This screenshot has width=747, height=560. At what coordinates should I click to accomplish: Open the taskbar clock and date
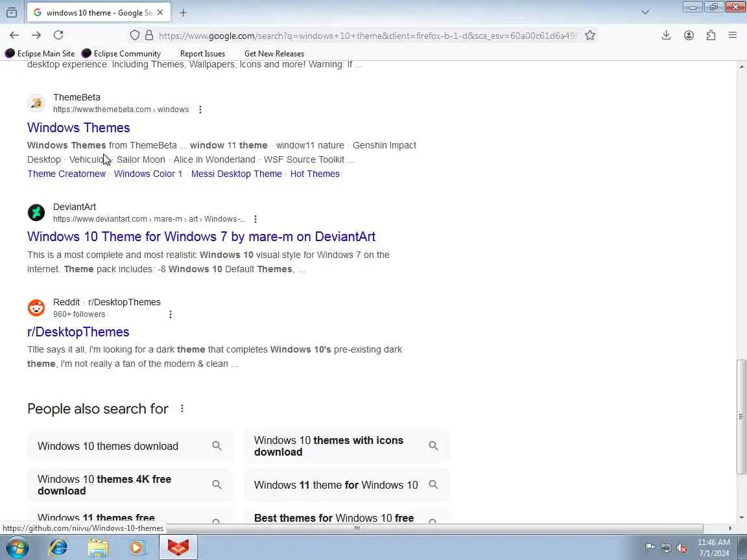point(714,548)
